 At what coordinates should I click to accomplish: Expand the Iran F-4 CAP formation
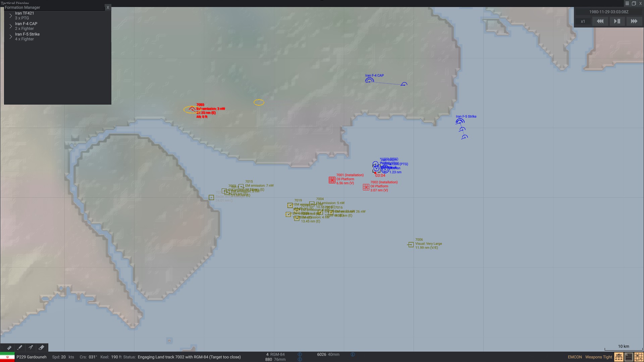pyautogui.click(x=11, y=26)
